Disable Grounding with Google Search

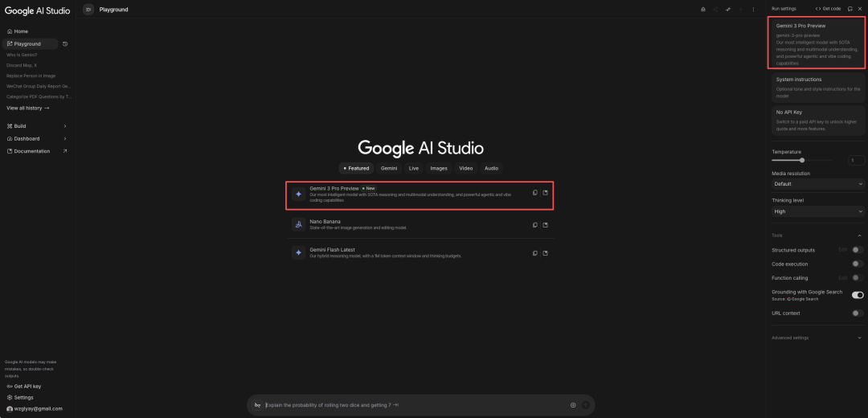coord(858,295)
